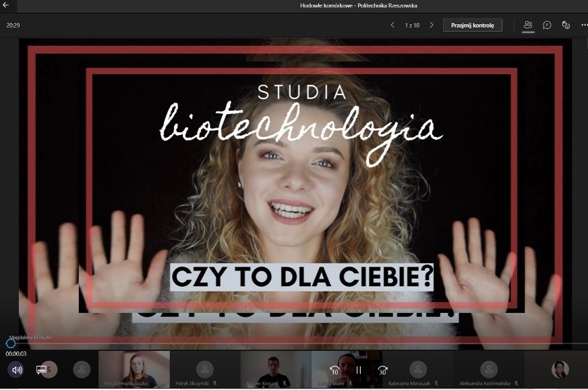
Task: Go to the previous slide
Action: pos(392,25)
